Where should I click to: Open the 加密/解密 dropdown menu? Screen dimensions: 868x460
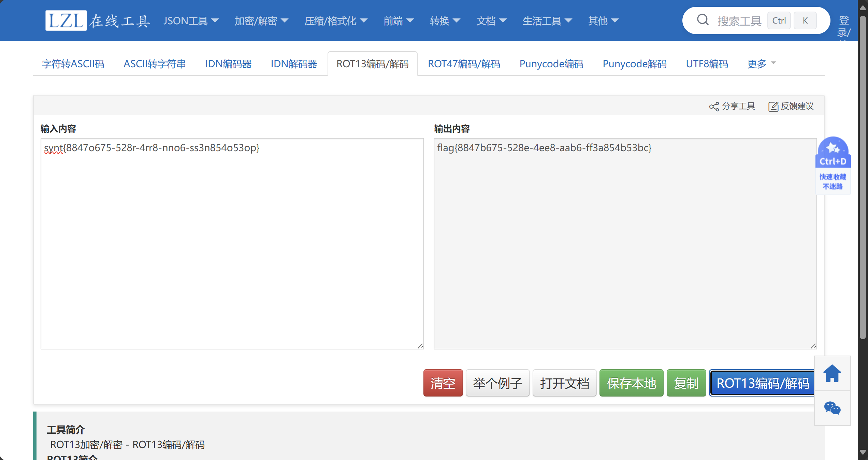(261, 21)
